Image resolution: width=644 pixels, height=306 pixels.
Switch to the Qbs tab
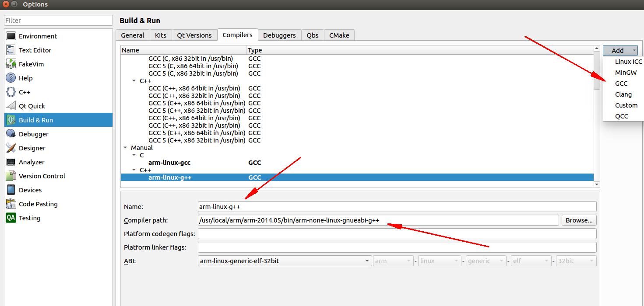[313, 35]
